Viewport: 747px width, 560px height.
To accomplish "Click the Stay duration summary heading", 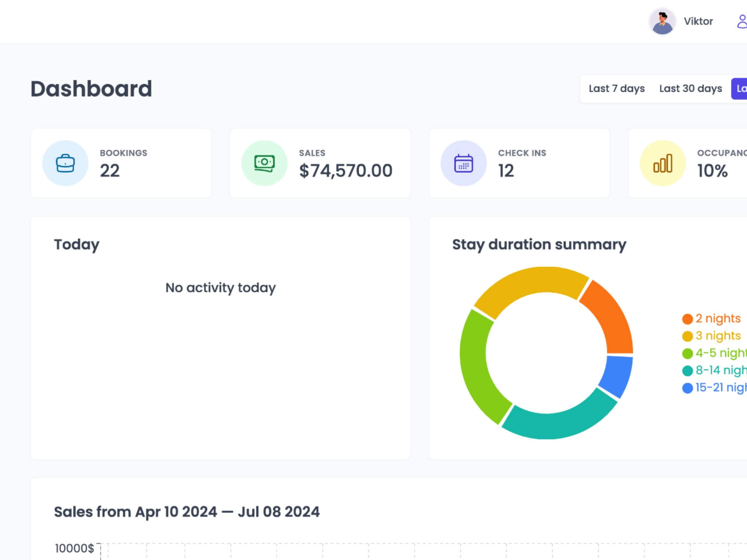I will [539, 245].
